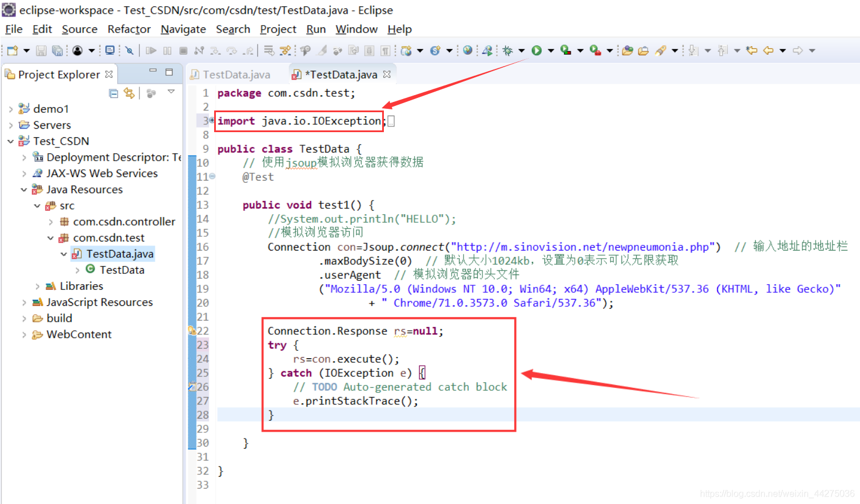Click the New Server globe-folder icon
Image resolution: width=860 pixels, height=504 pixels.
click(x=406, y=51)
